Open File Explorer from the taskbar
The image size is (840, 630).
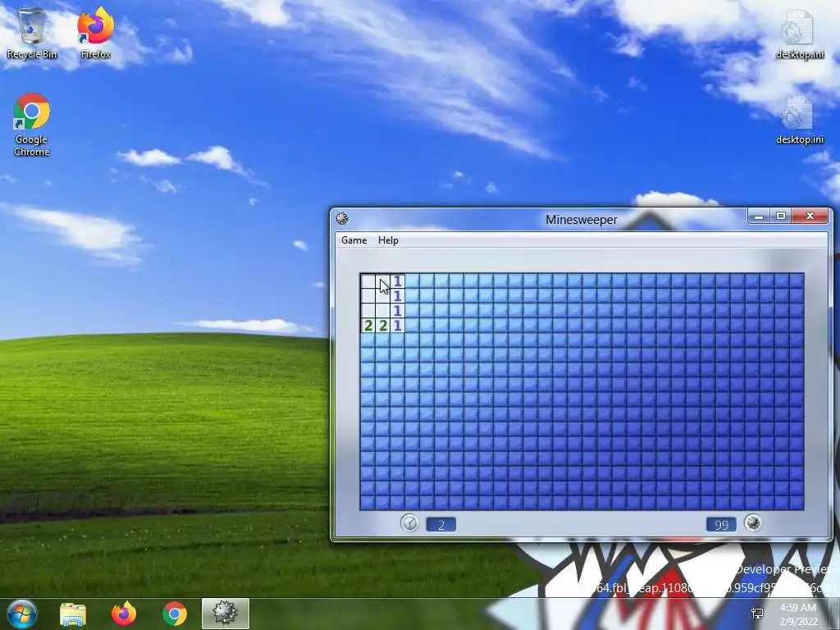pyautogui.click(x=73, y=614)
